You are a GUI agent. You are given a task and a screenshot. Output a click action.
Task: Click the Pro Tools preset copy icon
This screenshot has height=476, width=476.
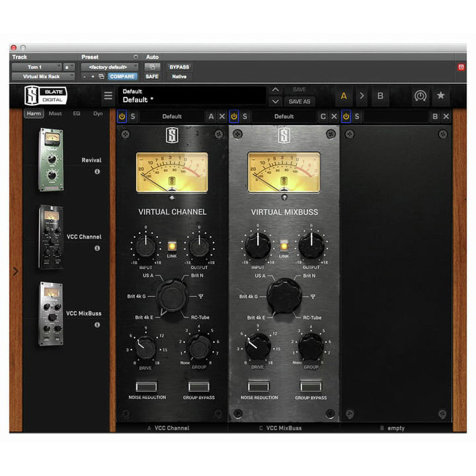101,77
